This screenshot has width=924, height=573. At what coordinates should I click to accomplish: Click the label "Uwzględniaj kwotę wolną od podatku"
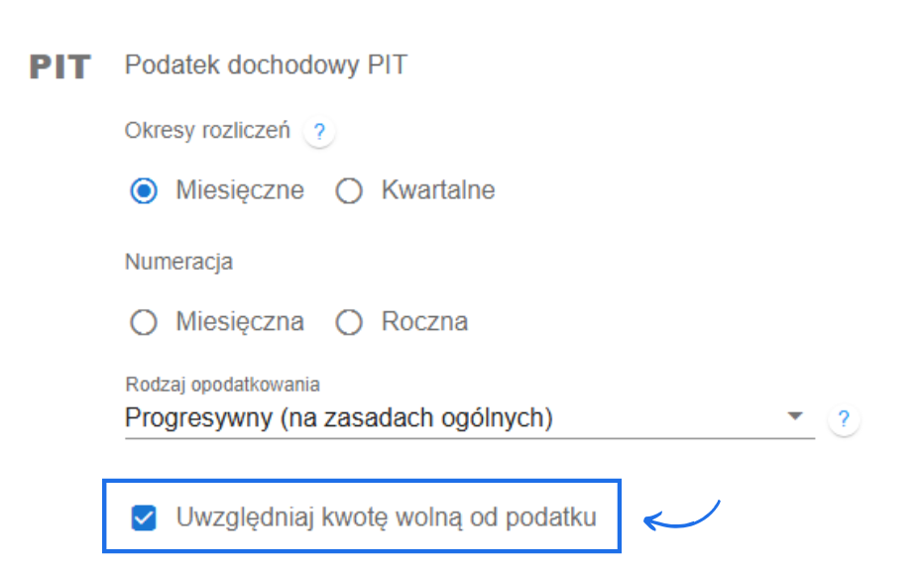pyautogui.click(x=387, y=516)
